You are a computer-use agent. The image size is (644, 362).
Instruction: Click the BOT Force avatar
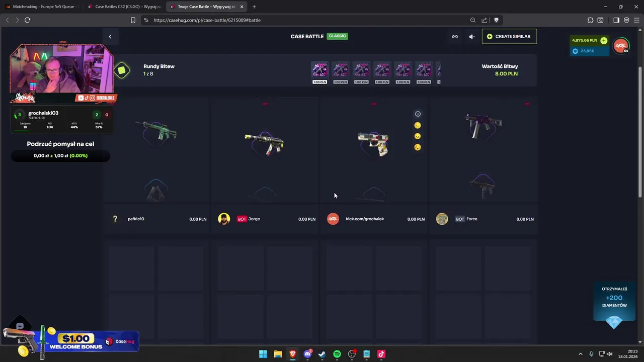point(442,219)
